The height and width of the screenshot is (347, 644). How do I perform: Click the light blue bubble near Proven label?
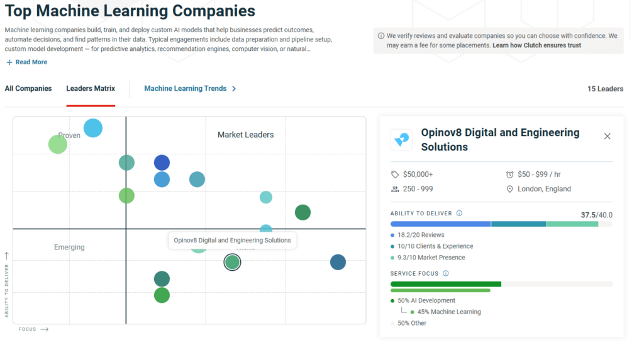[93, 128]
